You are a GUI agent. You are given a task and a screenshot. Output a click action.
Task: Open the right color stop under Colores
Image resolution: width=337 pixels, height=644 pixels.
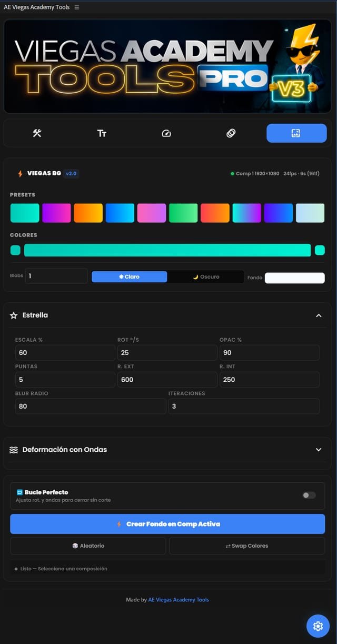click(320, 250)
